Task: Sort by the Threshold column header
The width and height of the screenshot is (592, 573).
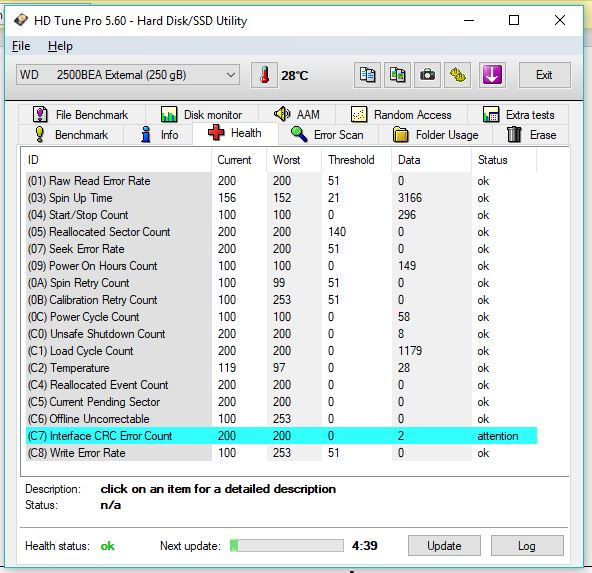Action: [x=356, y=160]
